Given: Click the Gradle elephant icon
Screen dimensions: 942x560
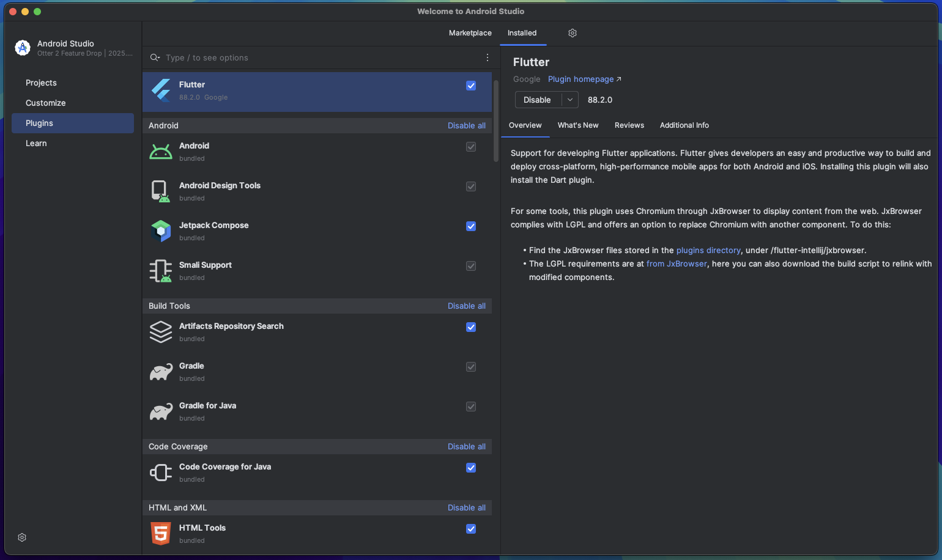Looking at the screenshot, I should pyautogui.click(x=161, y=372).
